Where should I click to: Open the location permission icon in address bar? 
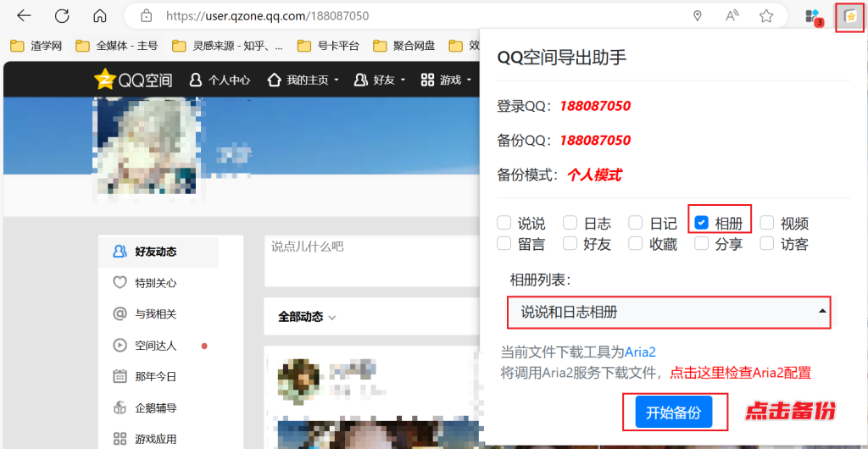[x=698, y=16]
